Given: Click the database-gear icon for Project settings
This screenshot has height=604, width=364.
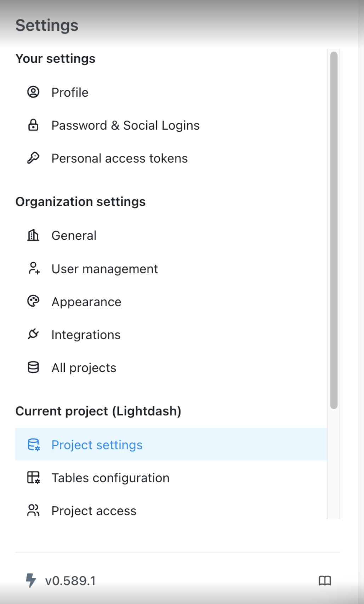Looking at the screenshot, I should [x=33, y=444].
